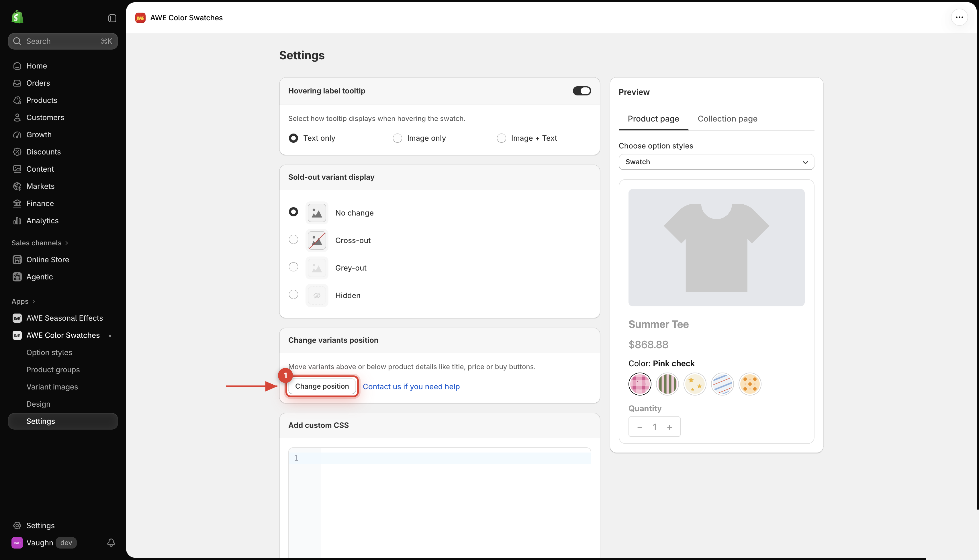Open Finance section
The image size is (979, 560).
[x=63, y=203]
